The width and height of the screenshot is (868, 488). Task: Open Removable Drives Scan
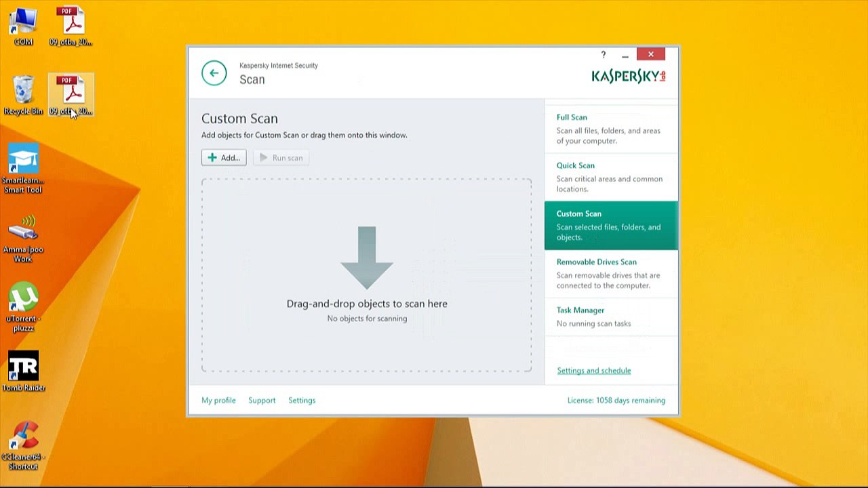(611, 273)
